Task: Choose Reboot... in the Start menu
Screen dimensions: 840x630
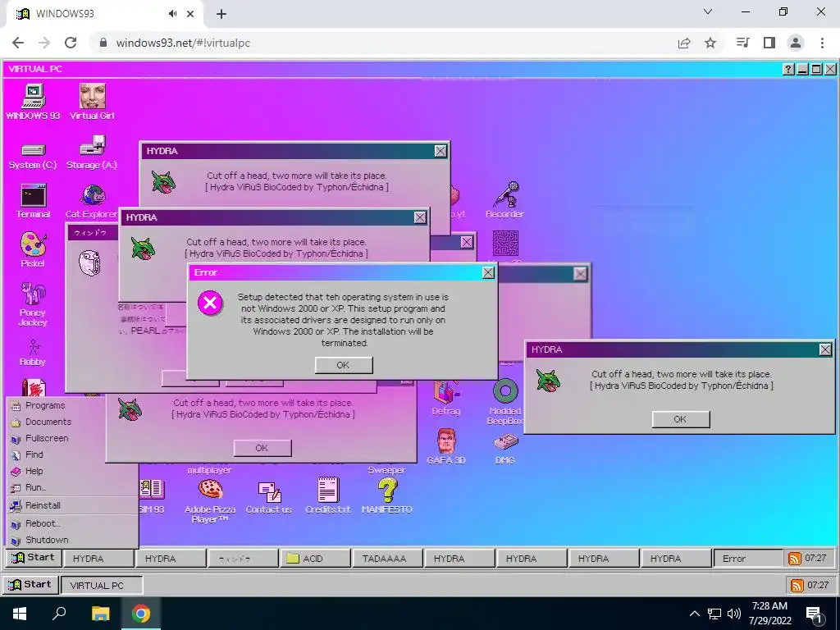Action: pyautogui.click(x=73, y=524)
